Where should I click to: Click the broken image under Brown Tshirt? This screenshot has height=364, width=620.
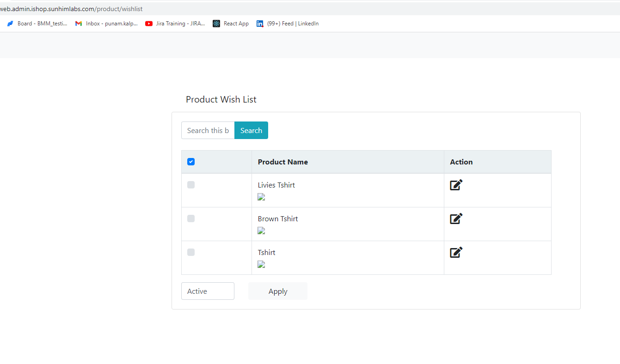tap(261, 231)
